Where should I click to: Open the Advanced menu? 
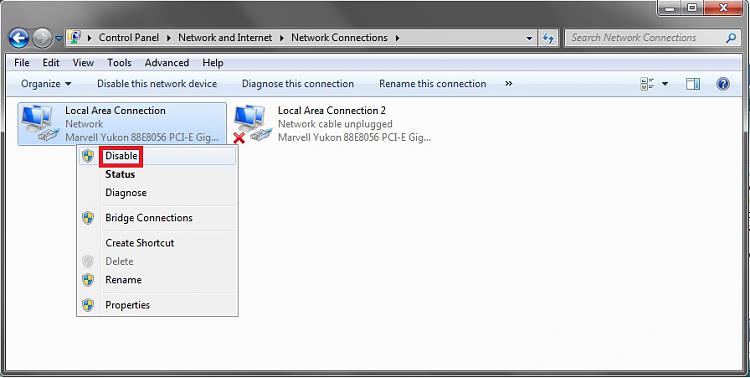click(x=167, y=63)
